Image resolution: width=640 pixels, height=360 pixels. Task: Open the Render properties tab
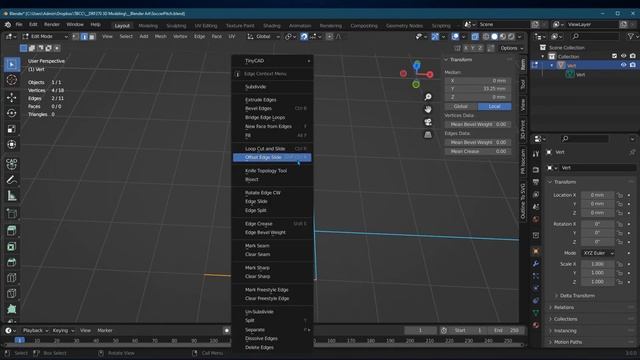click(536, 169)
